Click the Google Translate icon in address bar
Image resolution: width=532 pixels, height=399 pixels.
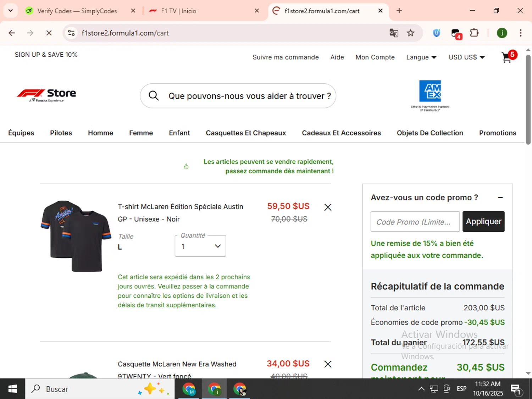coord(394,33)
